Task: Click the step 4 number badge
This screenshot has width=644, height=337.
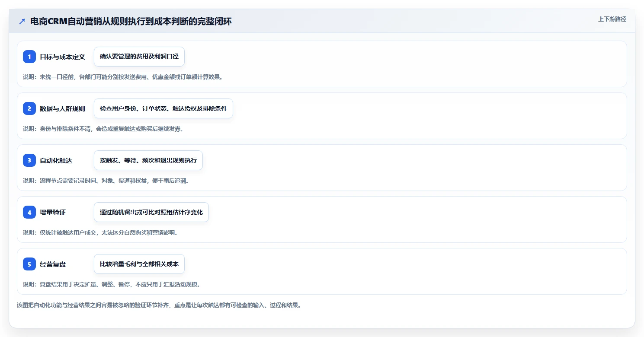Action: point(29,212)
